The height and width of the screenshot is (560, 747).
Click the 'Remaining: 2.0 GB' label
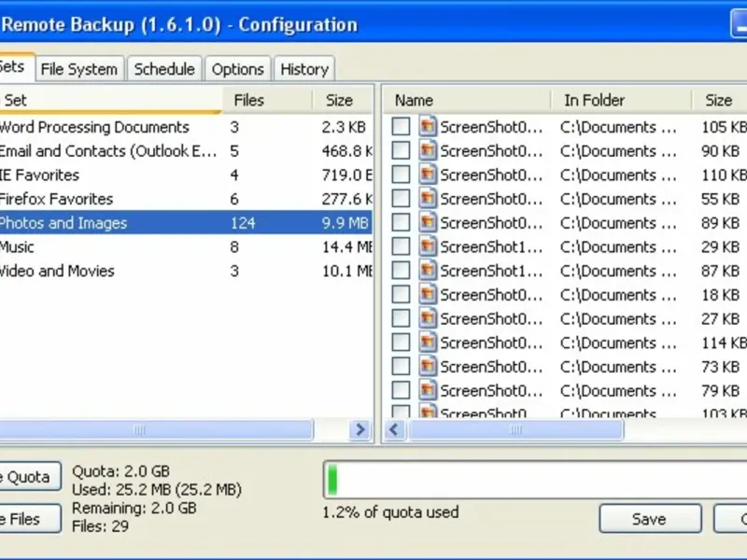pos(134,508)
